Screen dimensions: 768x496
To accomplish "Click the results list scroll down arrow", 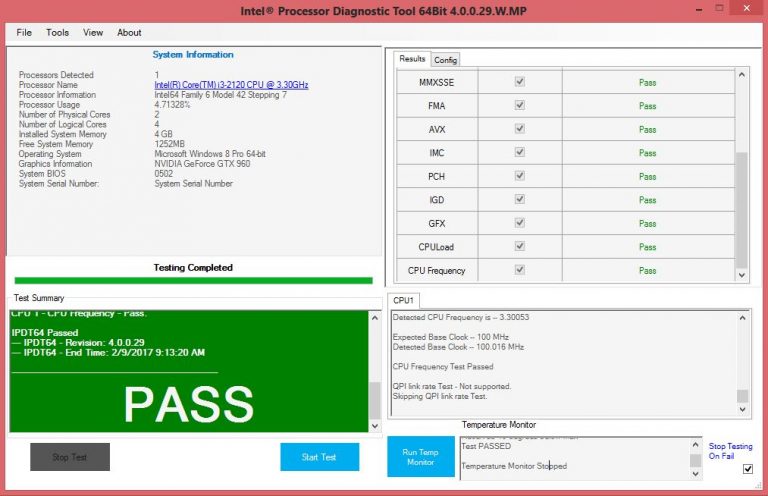I will click(742, 275).
